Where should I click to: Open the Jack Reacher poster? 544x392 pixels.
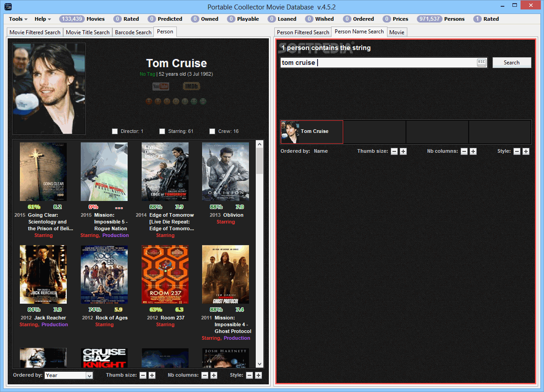(x=43, y=274)
